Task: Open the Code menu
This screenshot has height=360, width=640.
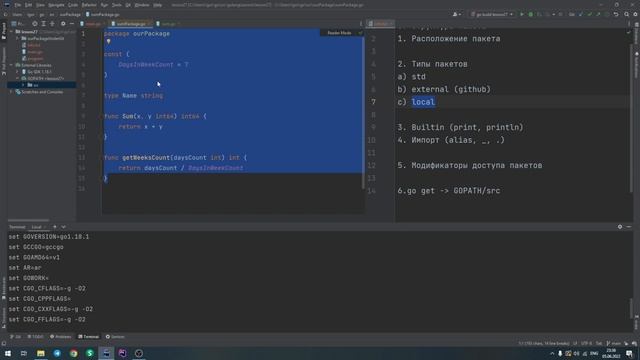Action: click(x=73, y=5)
